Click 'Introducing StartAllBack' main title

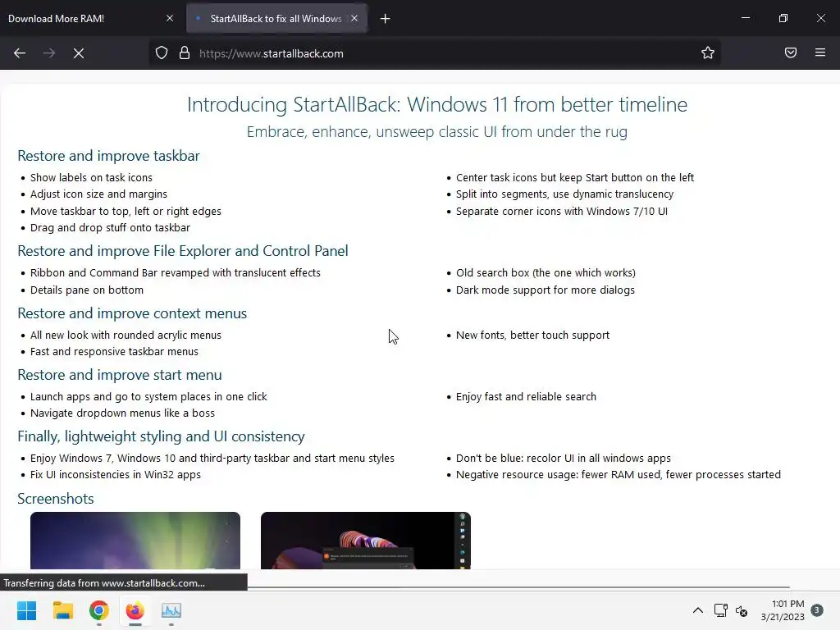(x=436, y=104)
